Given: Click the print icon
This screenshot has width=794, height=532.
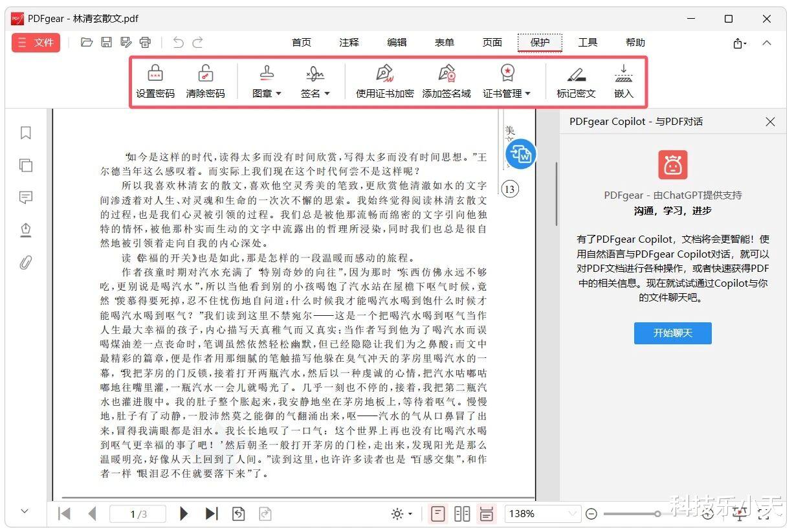Looking at the screenshot, I should (x=145, y=43).
